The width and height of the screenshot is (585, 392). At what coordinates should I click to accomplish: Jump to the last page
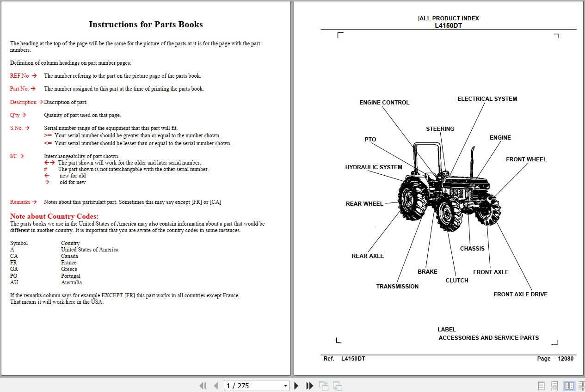(310, 386)
